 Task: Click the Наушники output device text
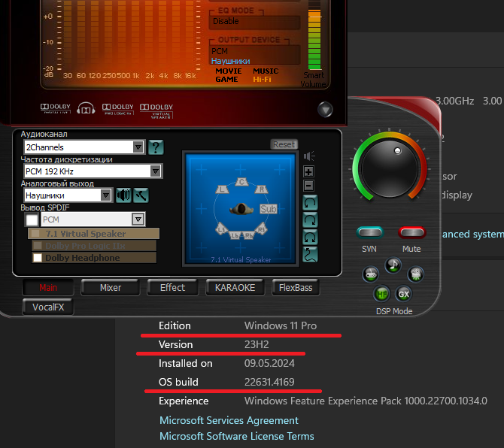(230, 61)
